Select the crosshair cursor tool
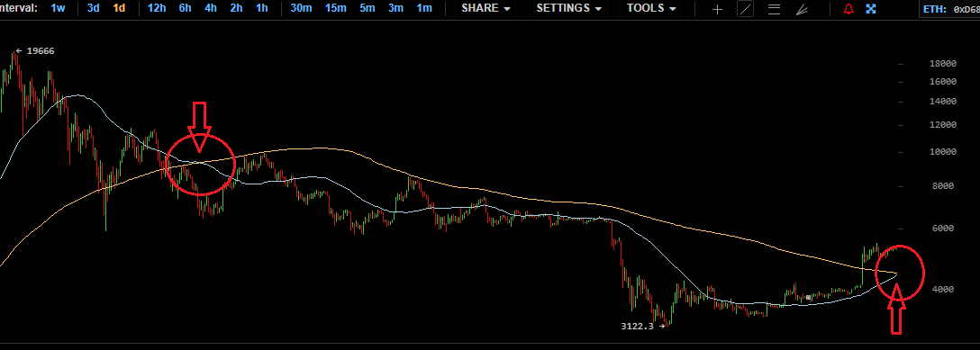The height and width of the screenshot is (350, 980). pyautogui.click(x=718, y=9)
